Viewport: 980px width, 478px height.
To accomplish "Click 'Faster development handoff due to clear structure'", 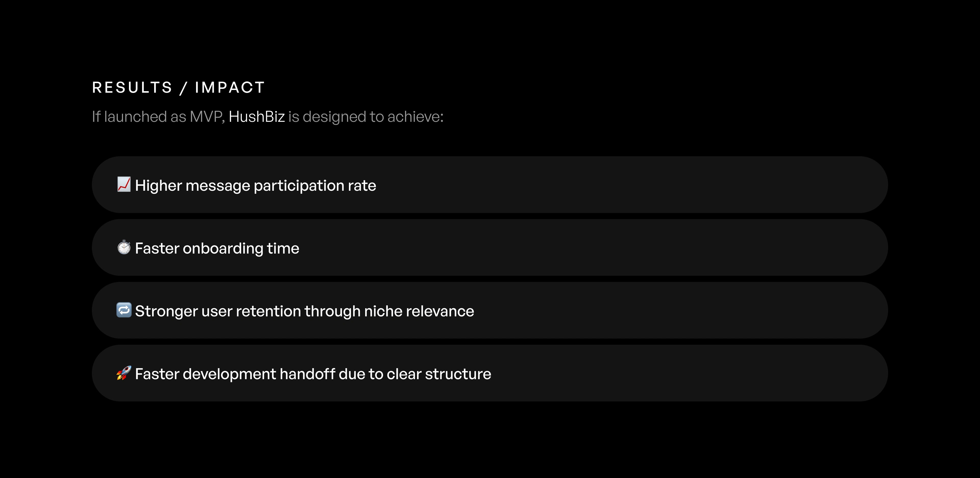I will click(x=313, y=374).
